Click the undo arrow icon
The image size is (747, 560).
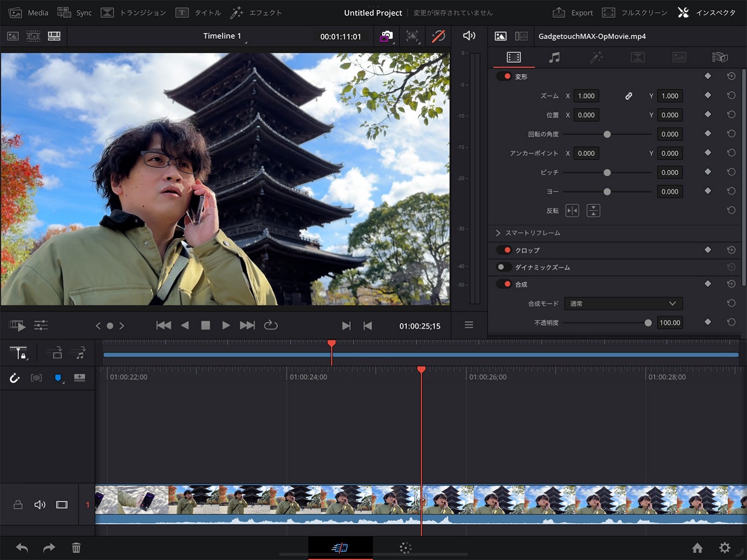point(22,547)
